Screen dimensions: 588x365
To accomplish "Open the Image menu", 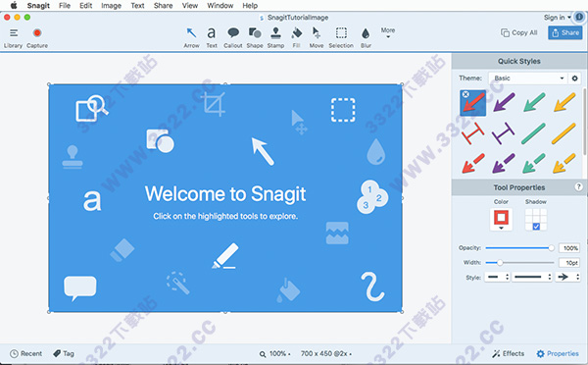I will 111,5.
